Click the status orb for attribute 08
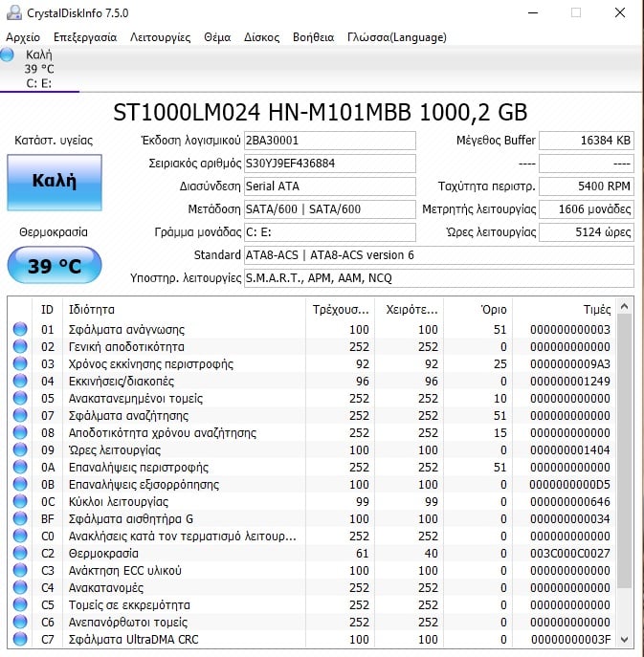Screen dimensions: 644x657 [x=20, y=432]
